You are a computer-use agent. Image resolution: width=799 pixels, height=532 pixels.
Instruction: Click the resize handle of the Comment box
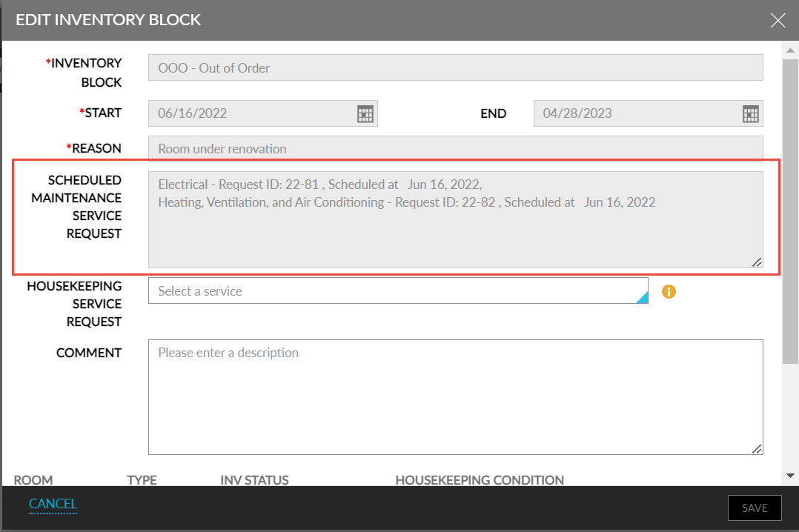pyautogui.click(x=756, y=448)
